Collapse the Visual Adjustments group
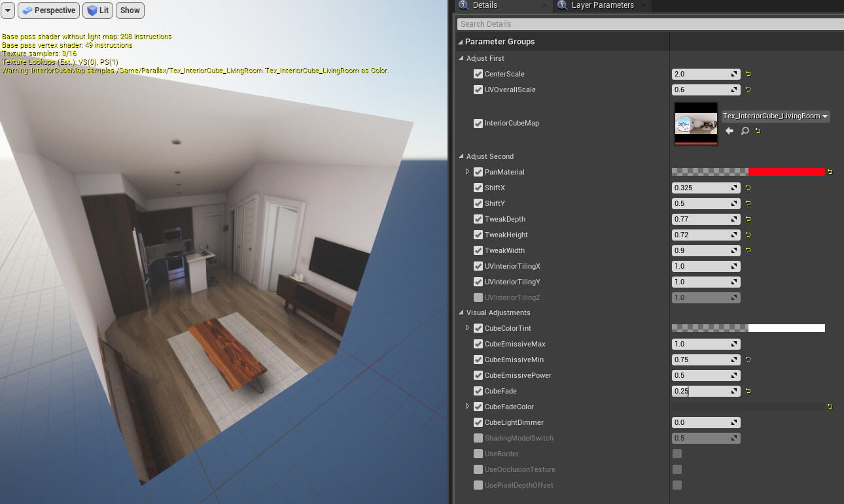This screenshot has width=844, height=504. point(461,312)
